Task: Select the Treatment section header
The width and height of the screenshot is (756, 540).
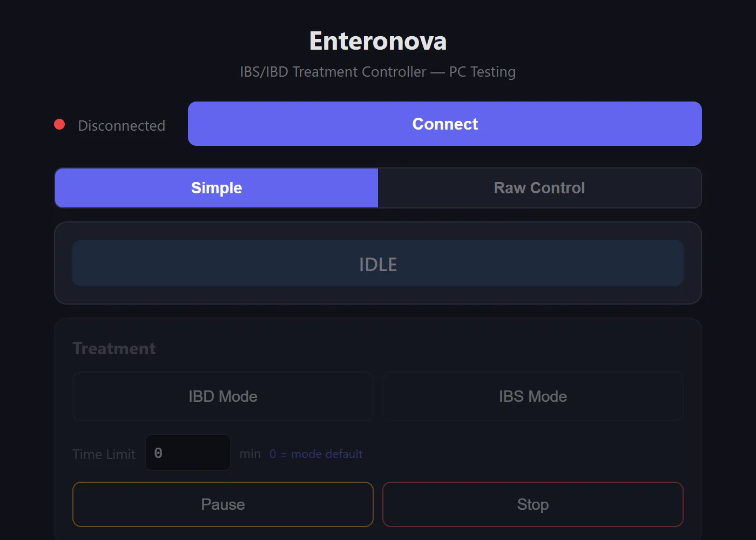Action: 114,348
